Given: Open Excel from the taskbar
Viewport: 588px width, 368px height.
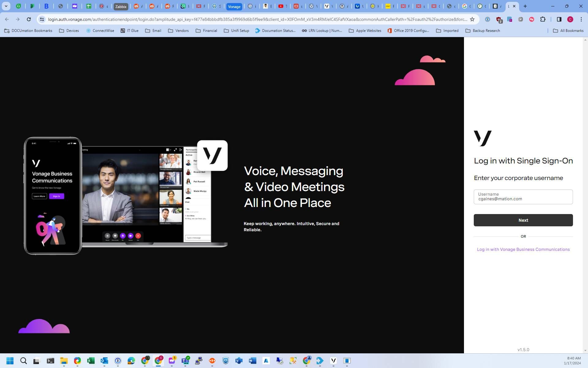Looking at the screenshot, I should coord(91,361).
